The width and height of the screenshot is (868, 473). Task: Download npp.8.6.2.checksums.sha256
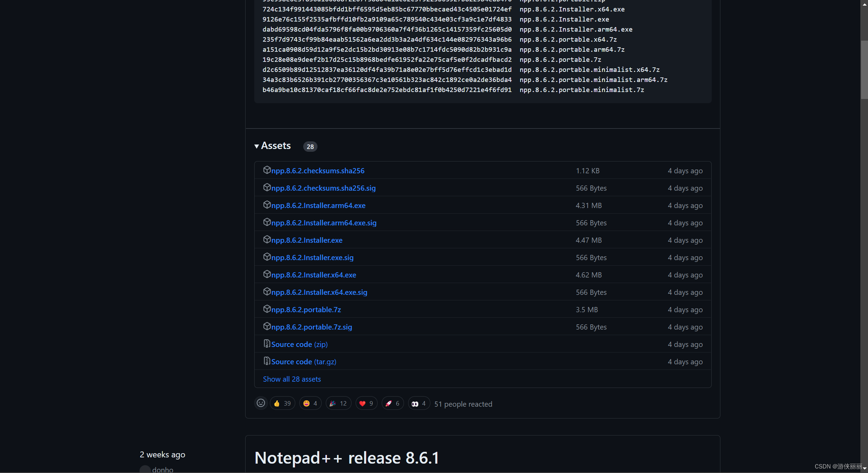pos(317,170)
